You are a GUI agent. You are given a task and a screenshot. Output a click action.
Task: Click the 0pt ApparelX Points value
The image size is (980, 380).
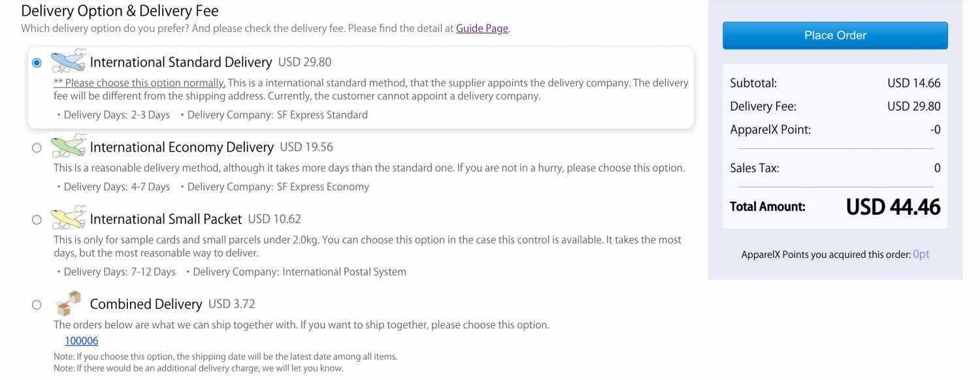[x=921, y=255]
